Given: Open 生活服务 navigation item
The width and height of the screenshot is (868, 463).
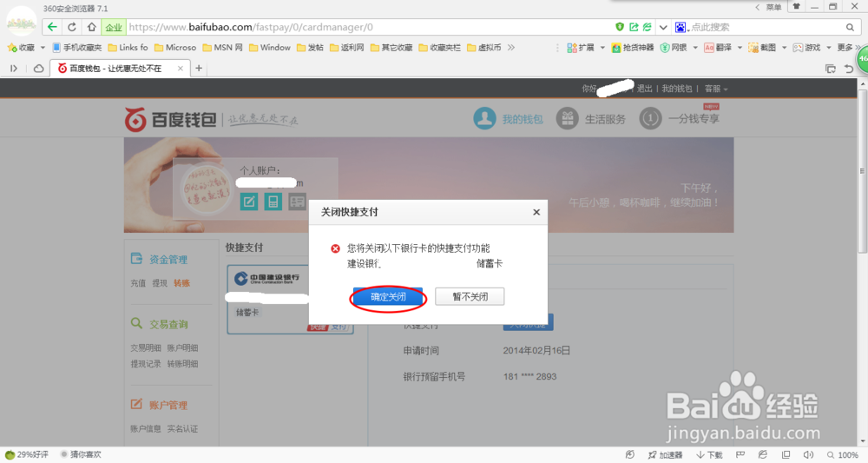Looking at the screenshot, I should 590,118.
